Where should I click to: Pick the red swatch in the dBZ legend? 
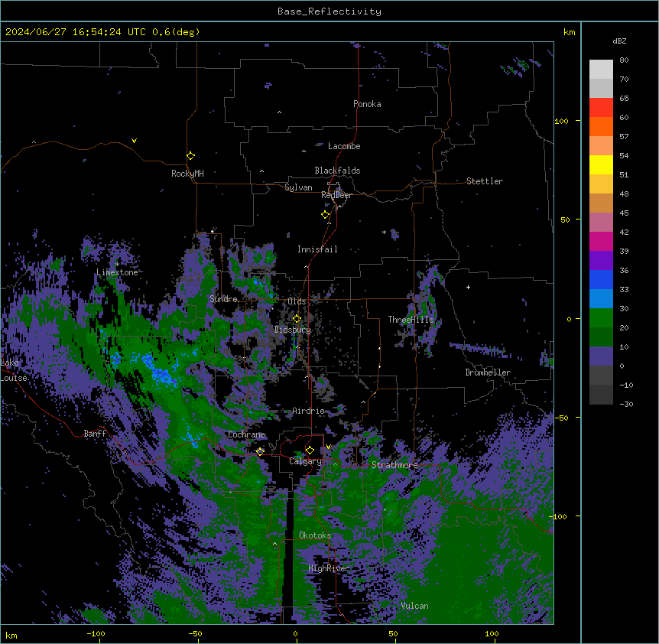[601, 108]
